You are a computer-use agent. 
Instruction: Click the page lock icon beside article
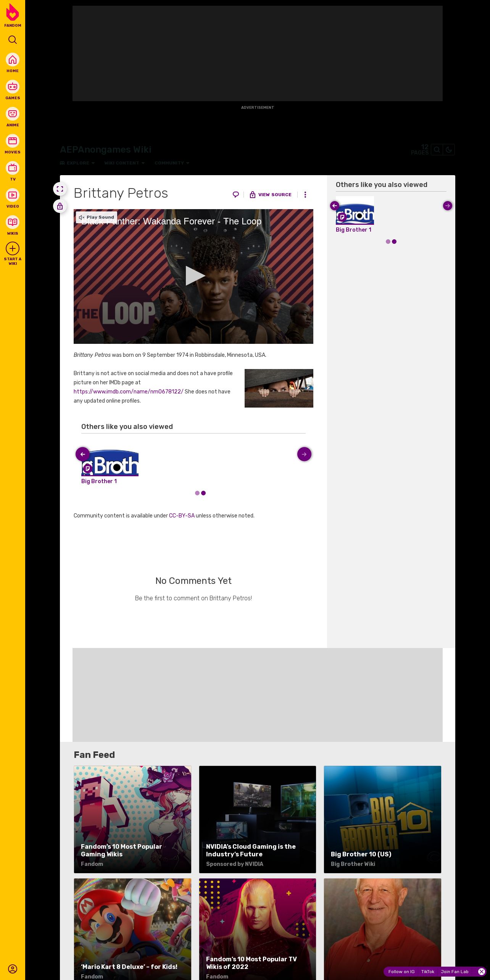pos(60,206)
